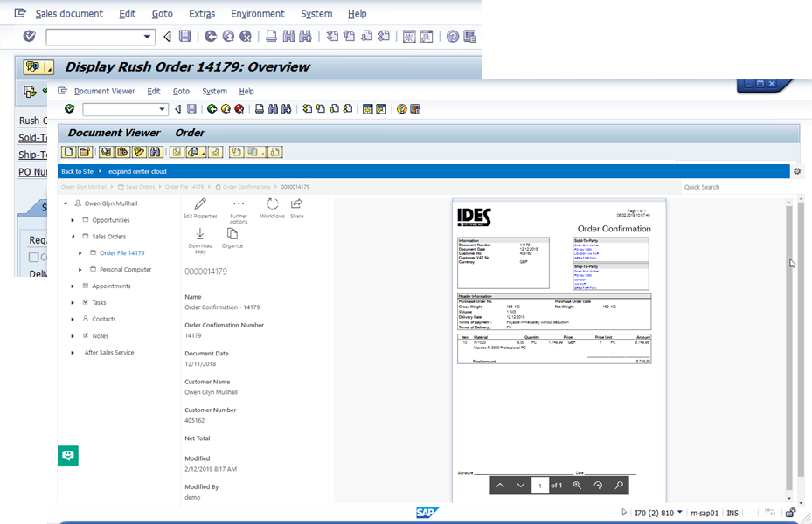The width and height of the screenshot is (812, 524).
Task: Open the command field dropdown in Document Viewer
Action: 163,109
